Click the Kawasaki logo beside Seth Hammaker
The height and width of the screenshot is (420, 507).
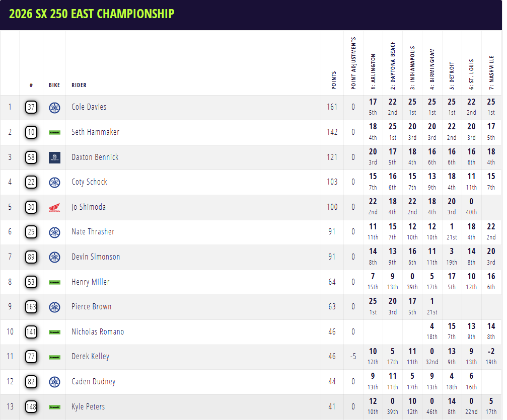(54, 132)
